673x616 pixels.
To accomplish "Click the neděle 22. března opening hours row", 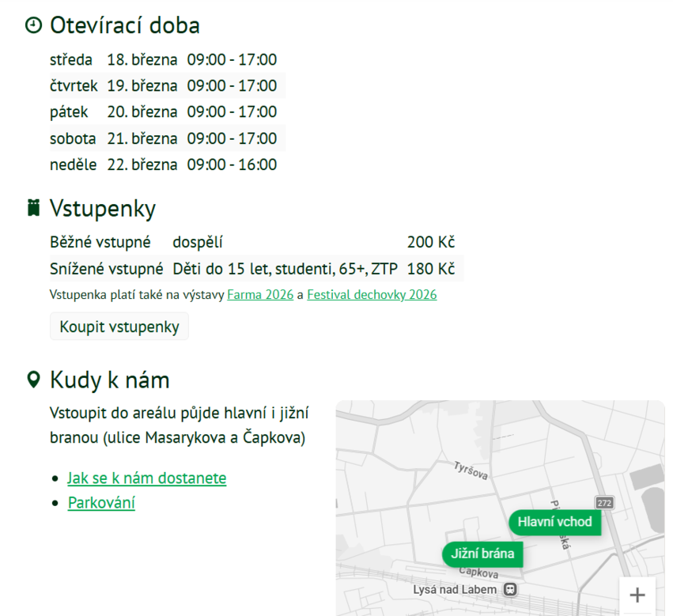I will (x=163, y=164).
